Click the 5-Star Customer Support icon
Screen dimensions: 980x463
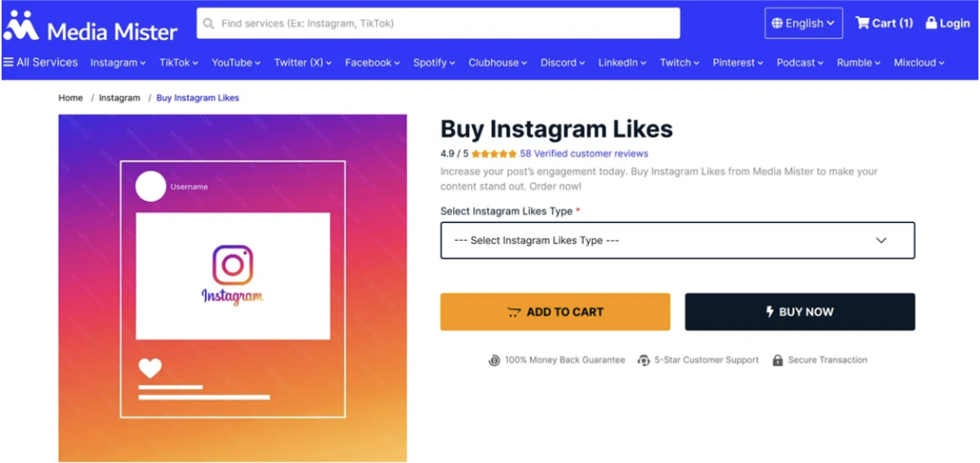(644, 360)
